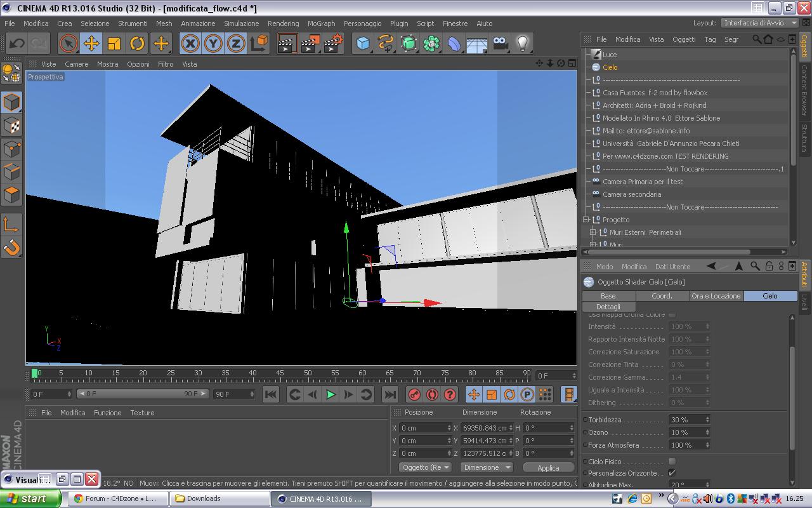Click the Applica button
This screenshot has width=812, height=508.
click(x=548, y=467)
